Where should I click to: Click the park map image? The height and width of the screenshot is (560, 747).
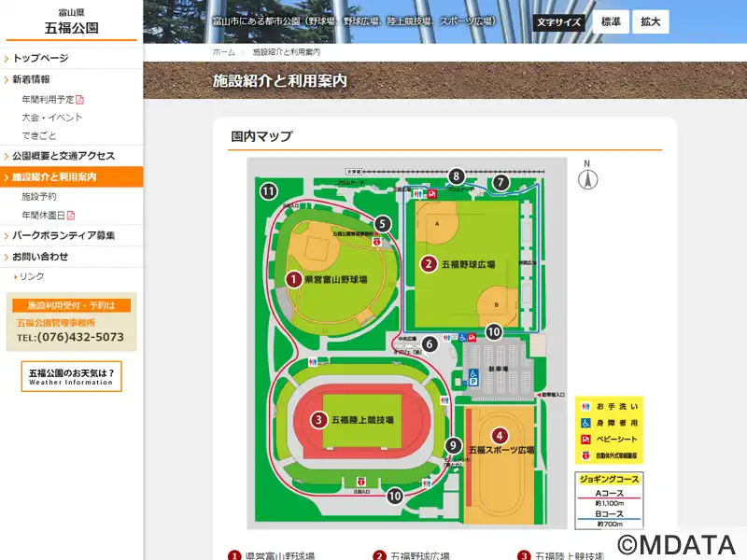click(x=407, y=343)
